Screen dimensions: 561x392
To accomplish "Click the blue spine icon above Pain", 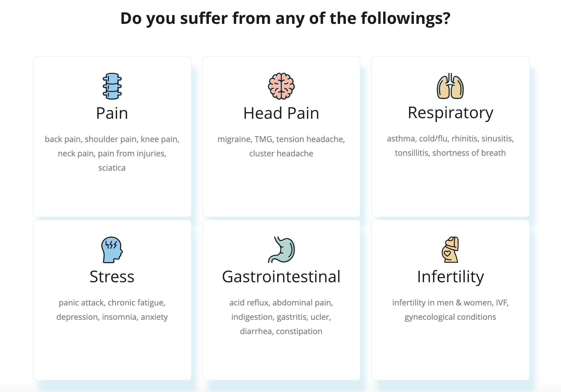I will (x=112, y=86).
